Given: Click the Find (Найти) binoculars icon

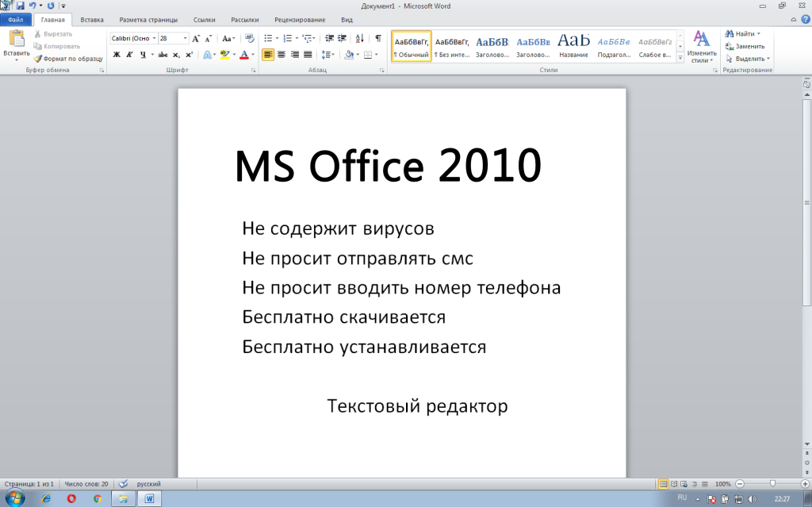Looking at the screenshot, I should (730, 33).
